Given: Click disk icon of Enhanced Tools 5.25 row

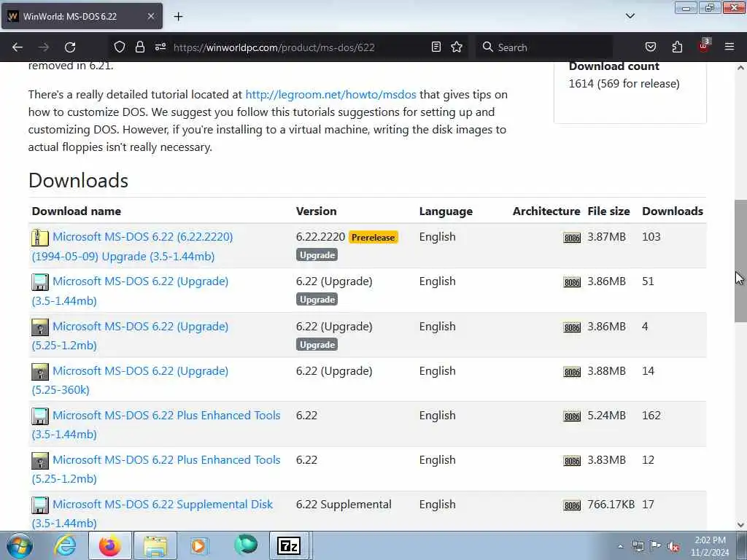Looking at the screenshot, I should pos(40,461).
